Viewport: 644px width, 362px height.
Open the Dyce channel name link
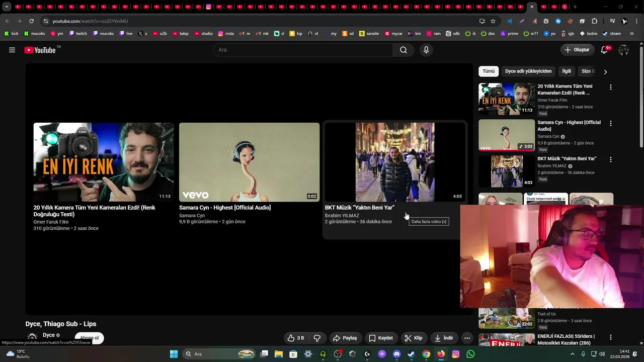(x=49, y=335)
